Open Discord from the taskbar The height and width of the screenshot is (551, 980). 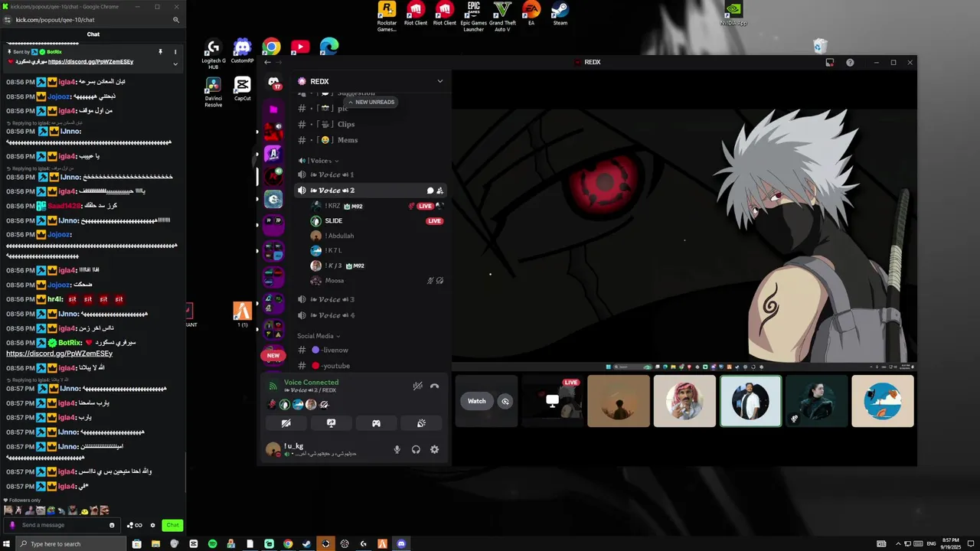401,544
